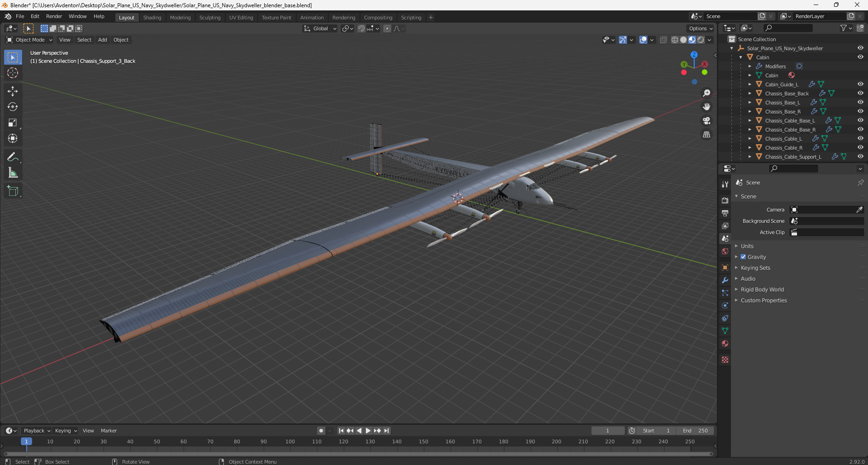
Task: Pick the Scale tool
Action: coord(13,122)
